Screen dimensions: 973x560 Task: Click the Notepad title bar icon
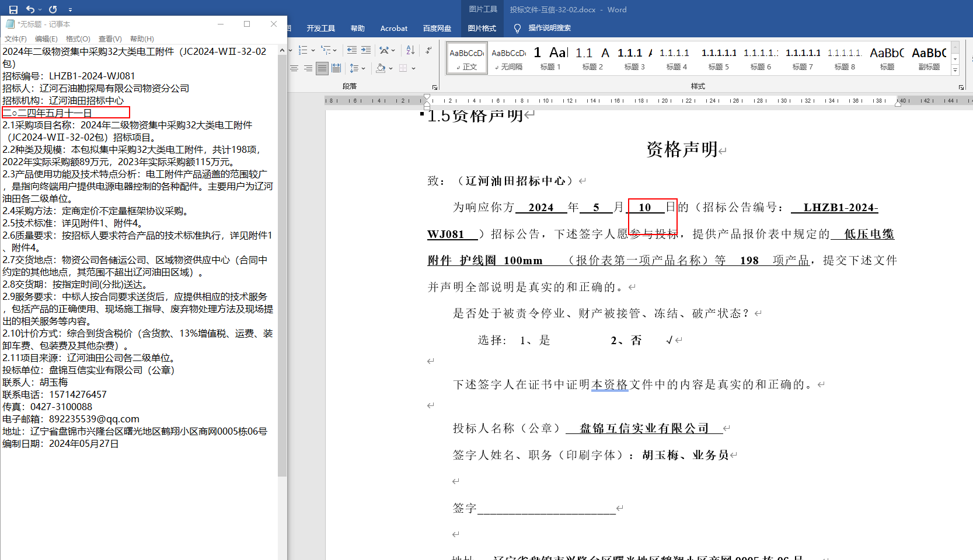[10, 24]
